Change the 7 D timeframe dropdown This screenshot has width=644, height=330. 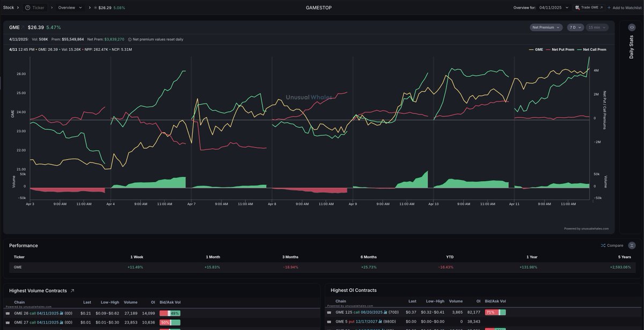pyautogui.click(x=575, y=27)
